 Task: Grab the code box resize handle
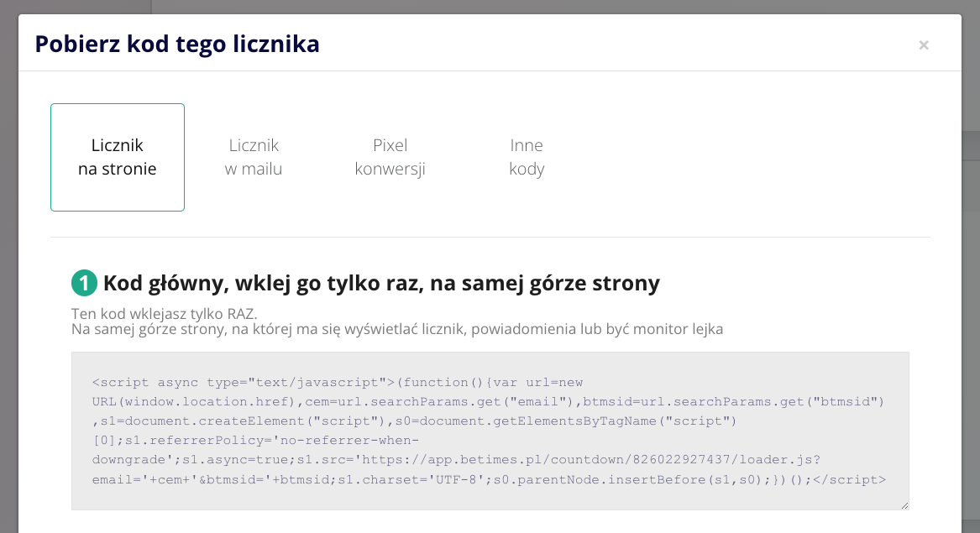[904, 504]
